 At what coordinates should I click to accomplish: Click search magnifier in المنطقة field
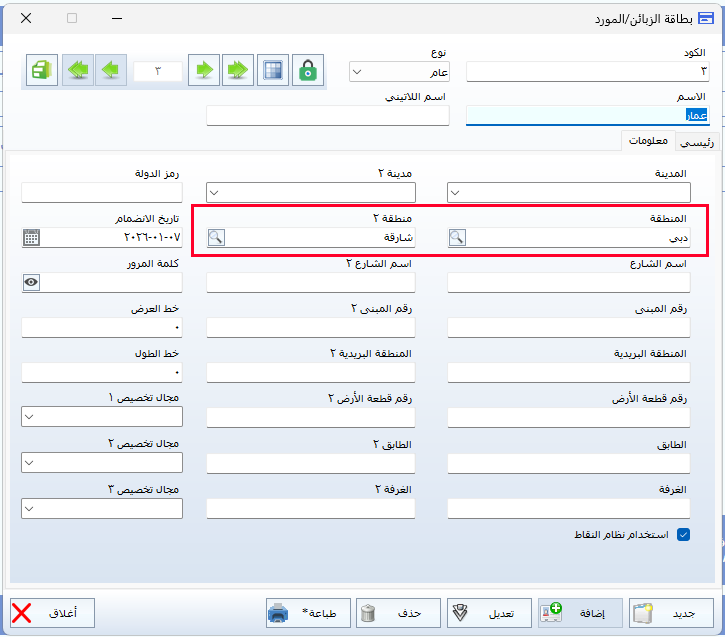[x=457, y=238]
